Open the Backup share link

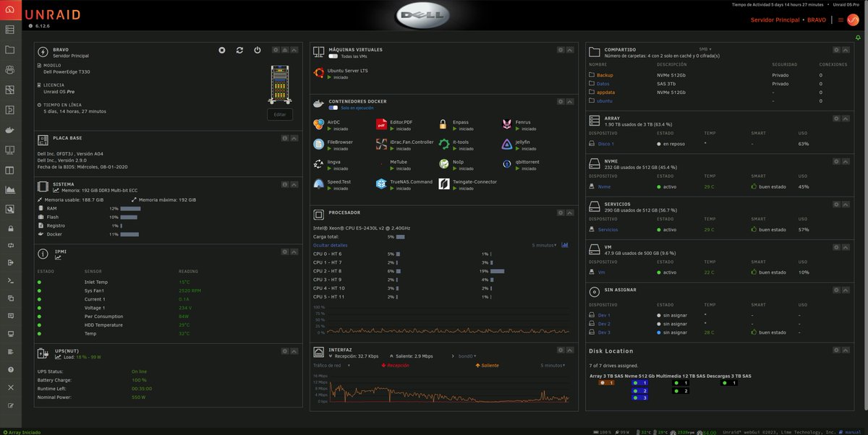(605, 75)
